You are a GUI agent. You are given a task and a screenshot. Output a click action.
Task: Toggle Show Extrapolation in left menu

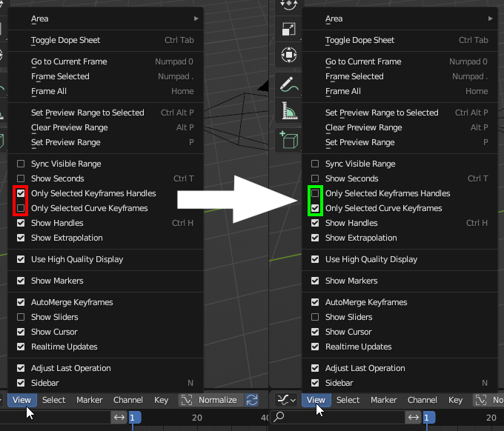pyautogui.click(x=21, y=238)
